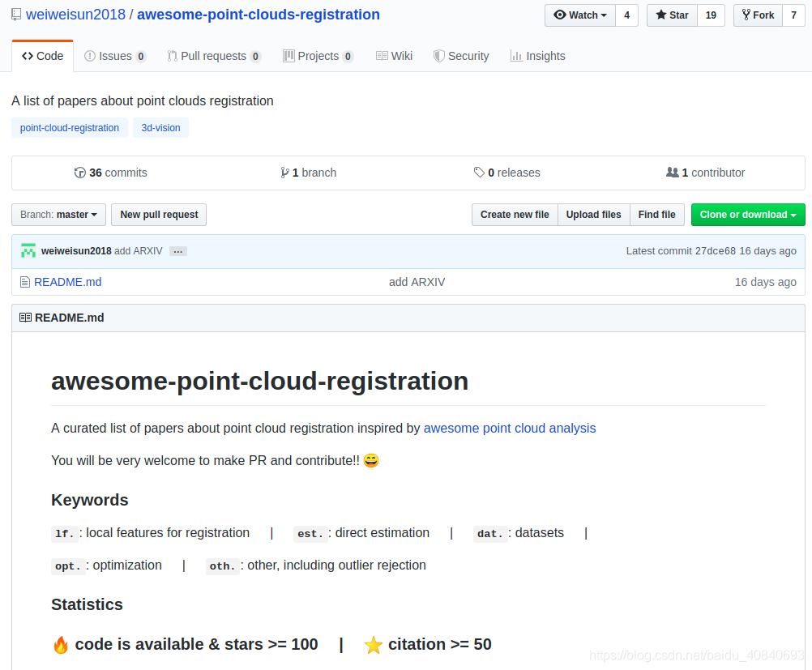Viewport: 812px width, 670px height.
Task: Click the awesome-point-cloud-registration README heading
Action: pos(259,381)
